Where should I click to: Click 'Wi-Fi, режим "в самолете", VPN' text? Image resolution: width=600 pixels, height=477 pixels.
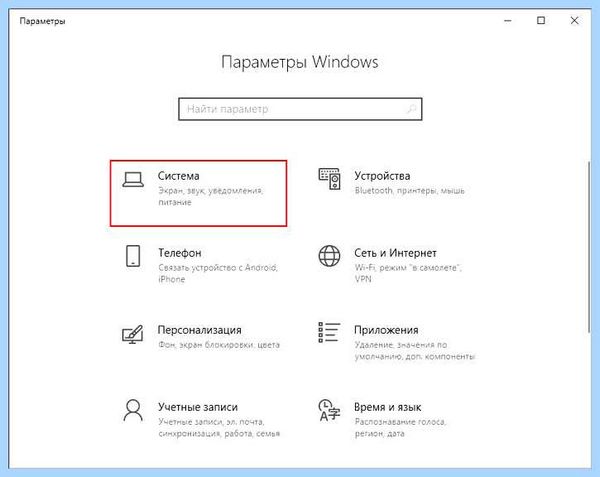pyautogui.click(x=408, y=273)
